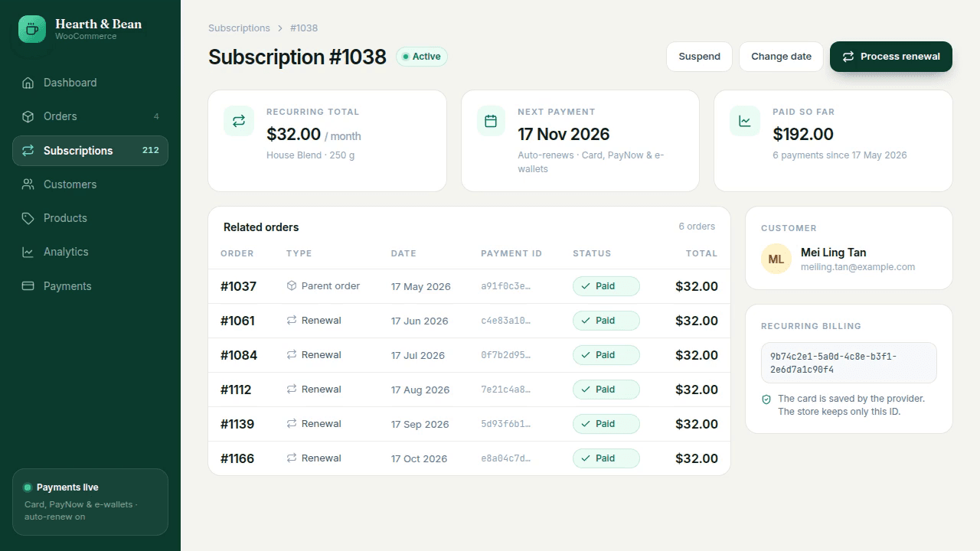Viewport: 980px width, 551px height.
Task: Follow the Subscriptions breadcrumb link
Action: pyautogui.click(x=239, y=28)
